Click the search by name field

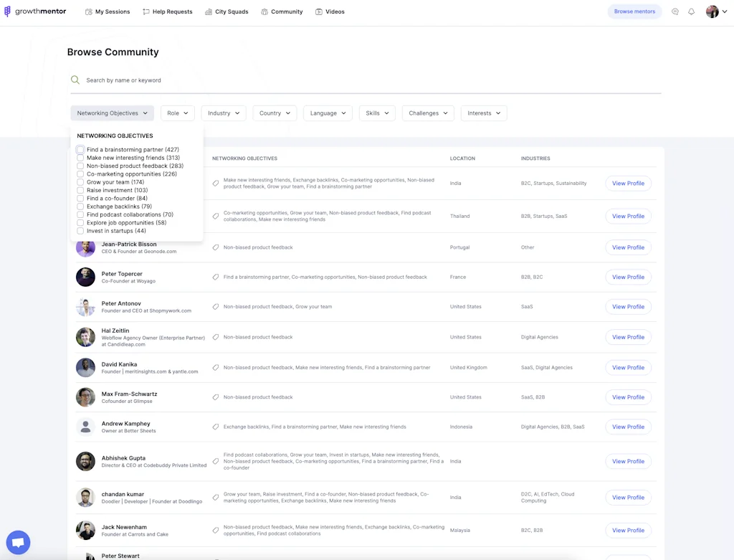click(215, 80)
